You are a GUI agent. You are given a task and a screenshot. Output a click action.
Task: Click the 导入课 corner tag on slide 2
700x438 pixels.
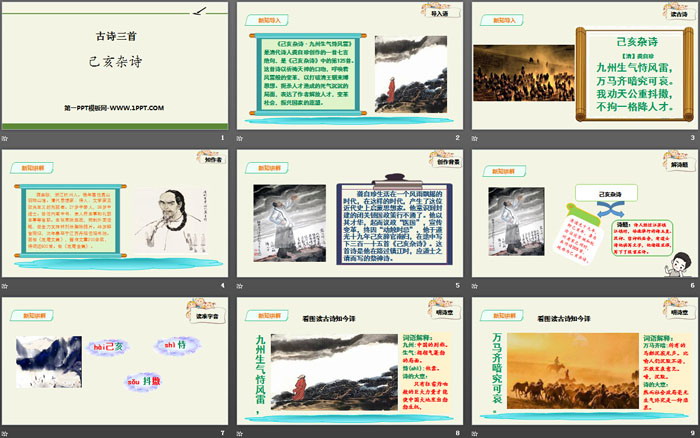[436, 14]
